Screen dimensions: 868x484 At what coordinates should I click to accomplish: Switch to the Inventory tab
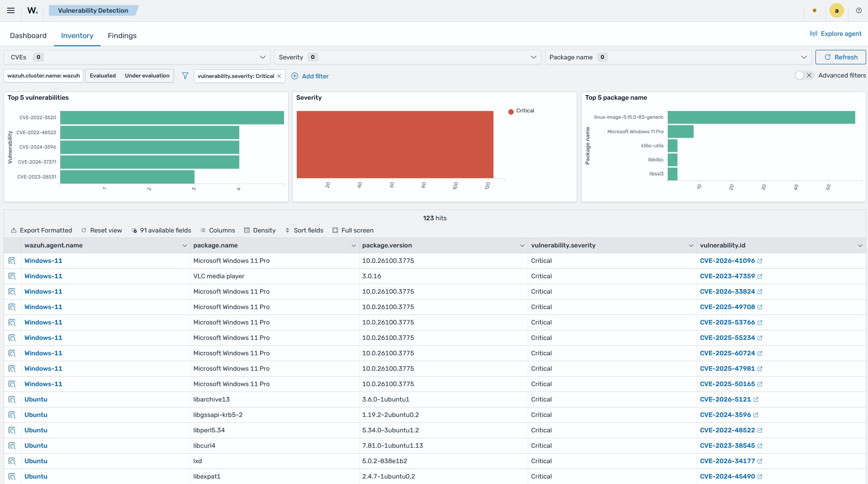77,35
